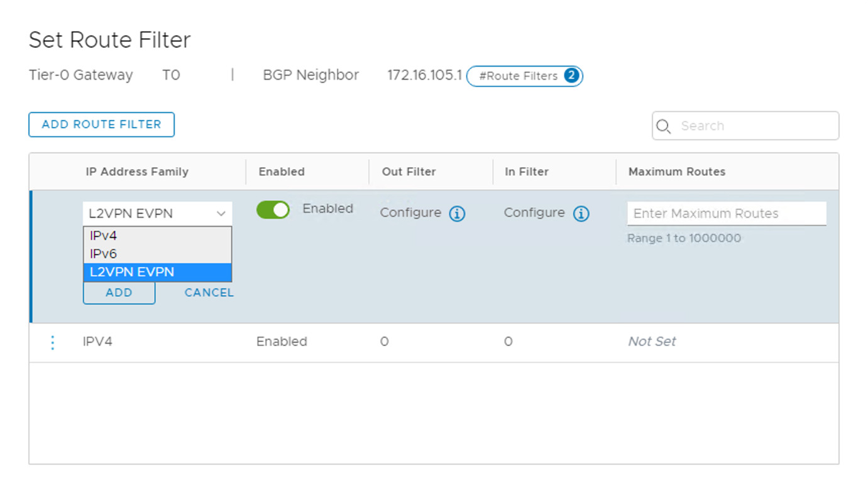Click the info icon beside Out Filter Configure
This screenshot has width=868, height=483.
457,214
